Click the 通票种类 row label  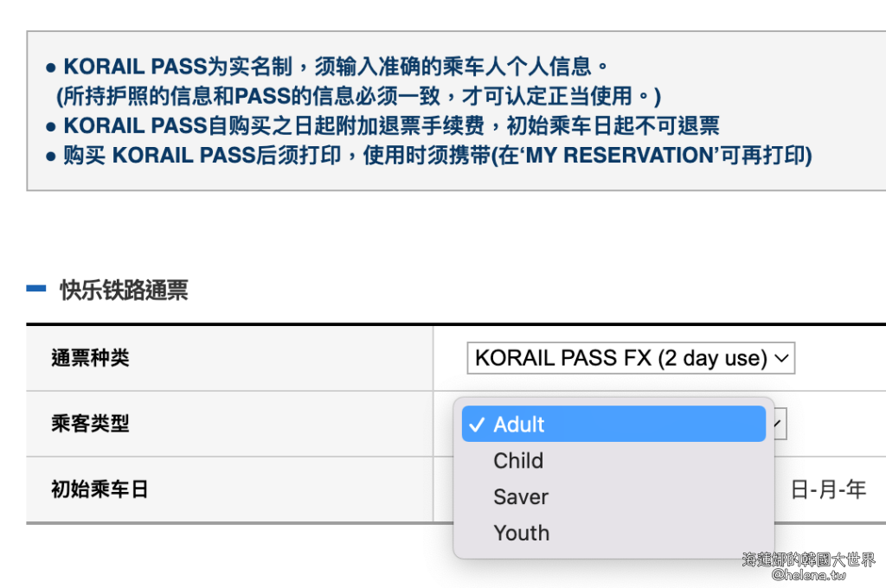coord(90,358)
